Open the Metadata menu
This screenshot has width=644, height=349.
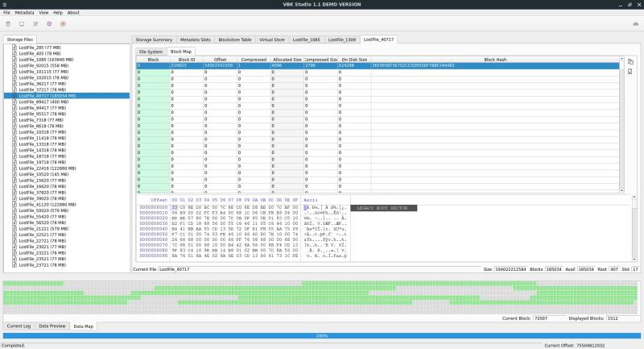[24, 13]
